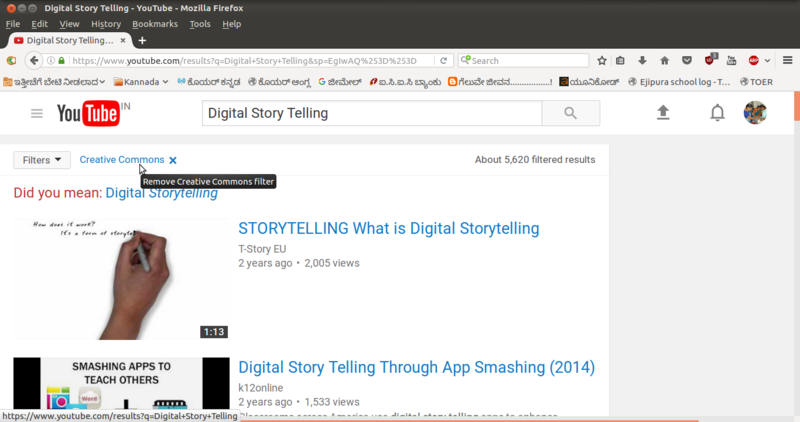Go to the Firefox home page icon
This screenshot has width=800, height=422.
tap(664, 61)
